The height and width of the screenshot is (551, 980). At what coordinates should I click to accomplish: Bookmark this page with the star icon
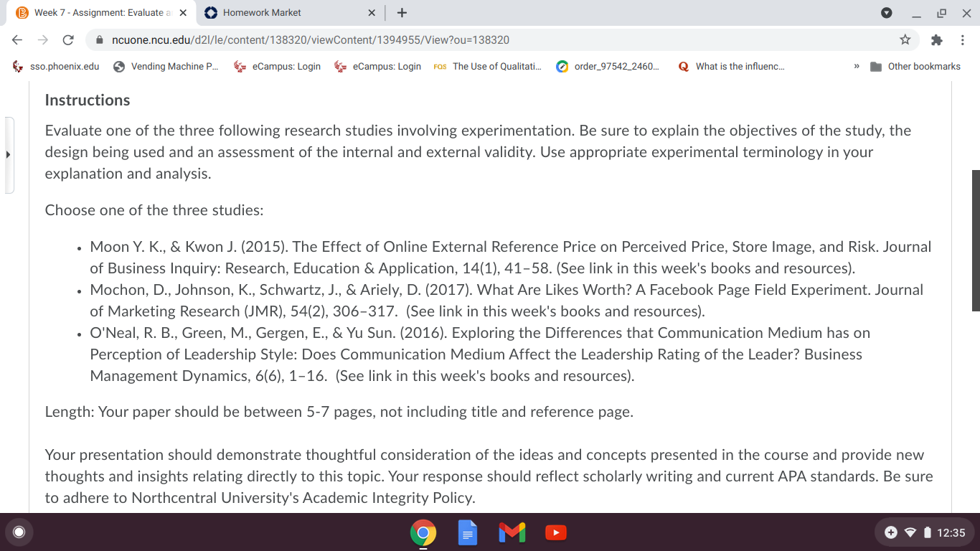click(905, 39)
